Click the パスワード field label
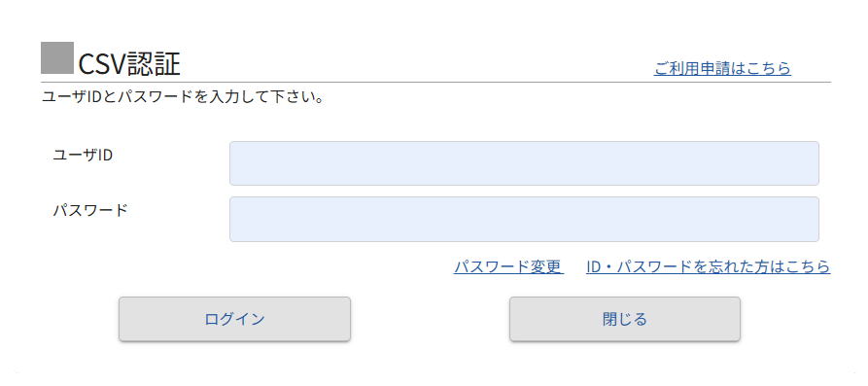868x386 pixels. click(90, 211)
